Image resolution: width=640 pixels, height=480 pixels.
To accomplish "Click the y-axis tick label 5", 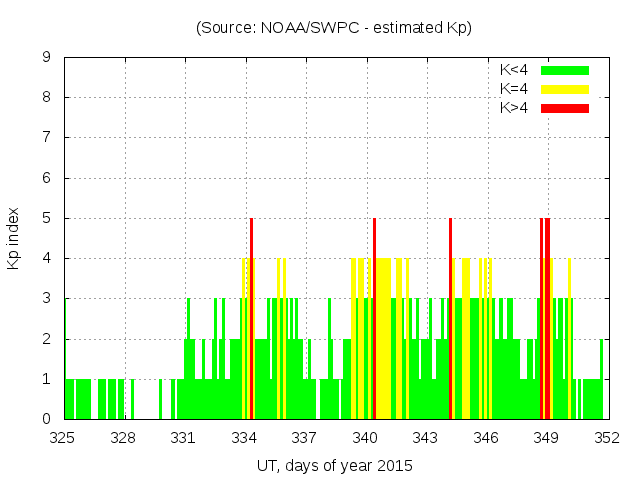I will tap(47, 218).
